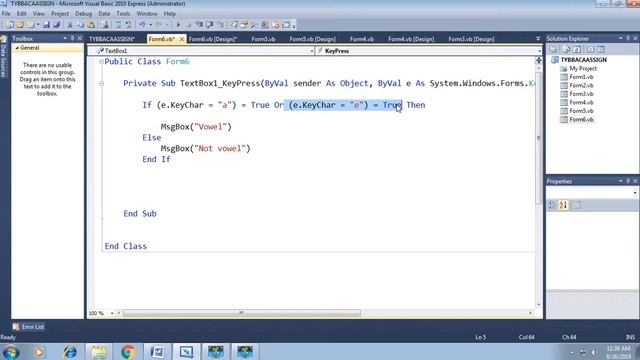Click the New Project toolbar icon
Screen dimensions: 640x360
pyautogui.click(x=9, y=25)
